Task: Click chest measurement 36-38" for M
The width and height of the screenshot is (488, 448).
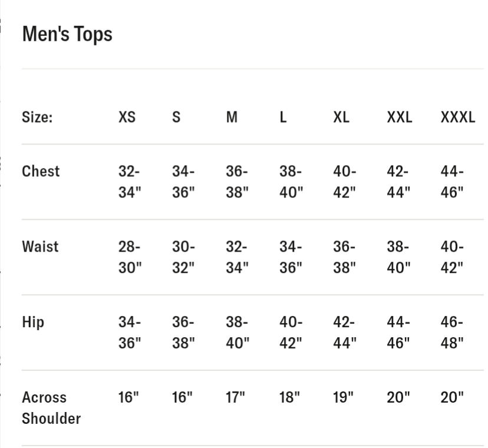Action: [237, 182]
